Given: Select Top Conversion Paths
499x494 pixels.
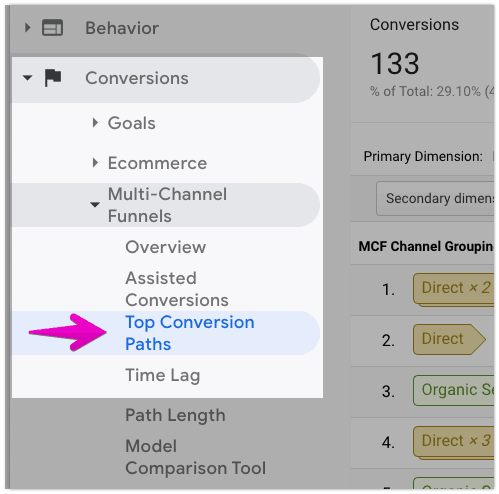Looking at the screenshot, I should pyautogui.click(x=190, y=333).
